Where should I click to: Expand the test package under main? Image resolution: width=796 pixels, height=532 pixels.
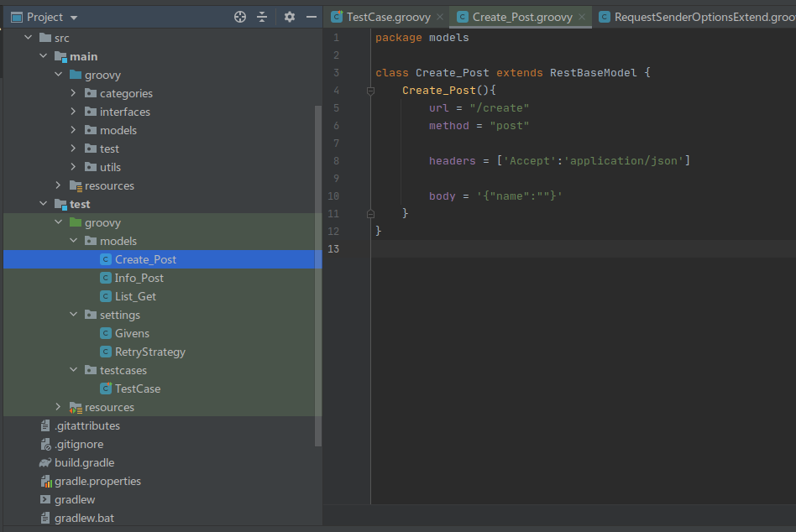pos(73,149)
